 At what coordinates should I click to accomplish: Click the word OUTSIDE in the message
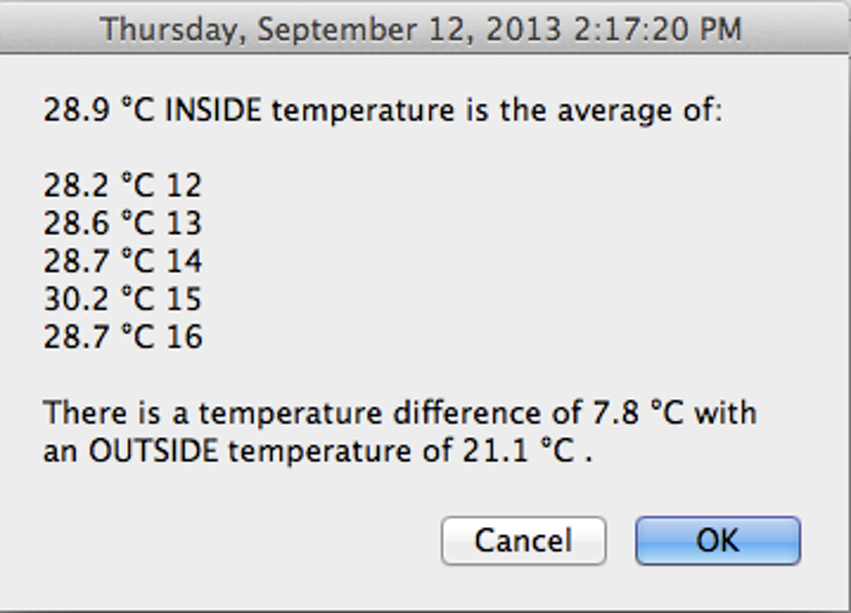click(x=153, y=452)
